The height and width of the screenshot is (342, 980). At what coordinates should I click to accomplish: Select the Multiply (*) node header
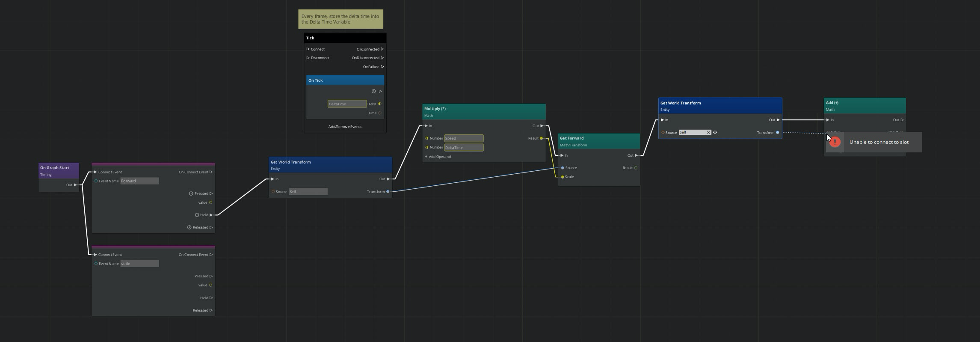(x=484, y=112)
